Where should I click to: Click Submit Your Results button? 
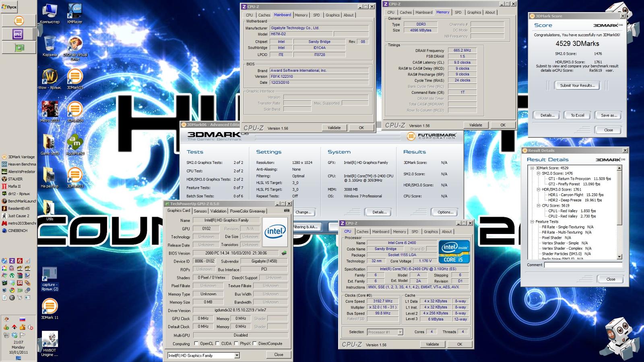click(x=577, y=85)
